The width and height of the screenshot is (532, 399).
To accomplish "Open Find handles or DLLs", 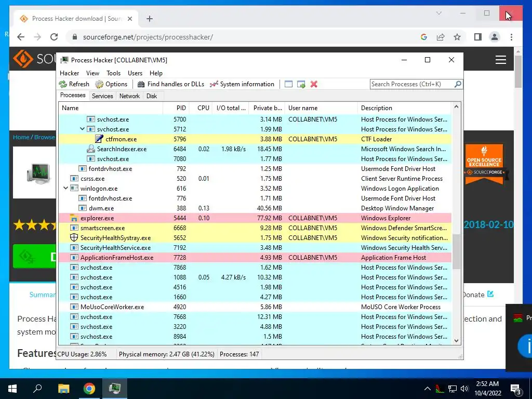I will point(170,84).
